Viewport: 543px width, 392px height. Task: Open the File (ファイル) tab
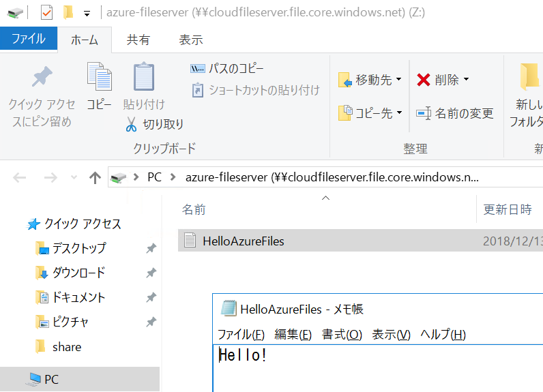tap(29, 39)
